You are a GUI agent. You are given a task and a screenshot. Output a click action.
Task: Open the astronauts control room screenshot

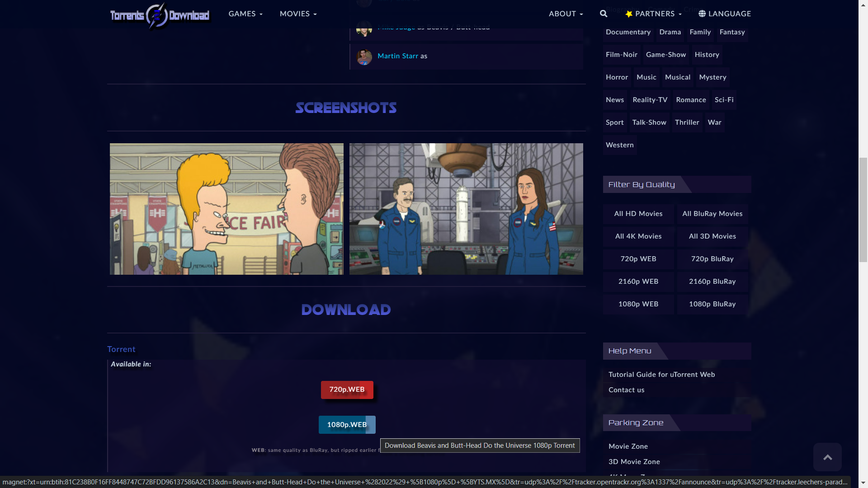[466, 209]
